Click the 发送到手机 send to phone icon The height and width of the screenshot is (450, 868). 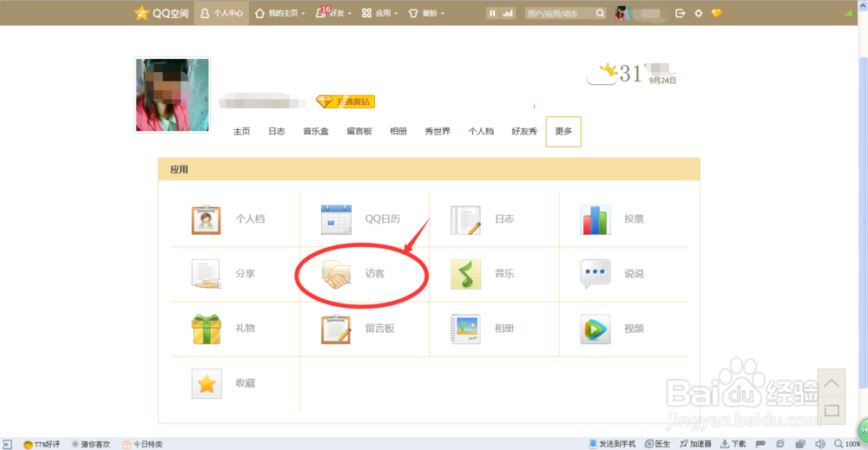tap(593, 443)
